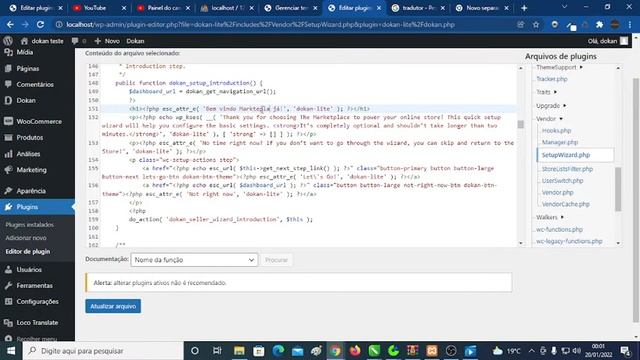This screenshot has height=360, width=640.
Task: Switch to YouTube browser tab
Action: (x=98, y=8)
